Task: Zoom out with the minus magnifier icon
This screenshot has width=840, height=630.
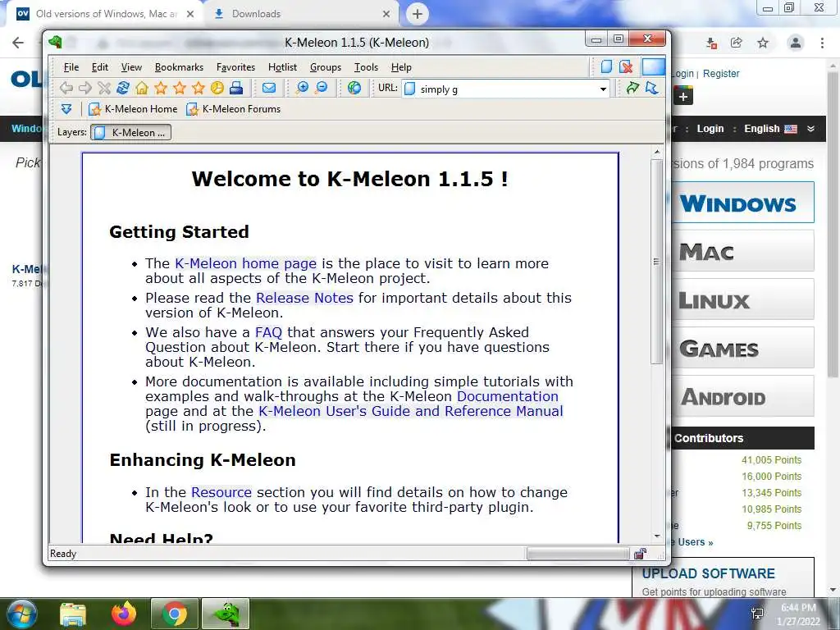Action: click(322, 88)
